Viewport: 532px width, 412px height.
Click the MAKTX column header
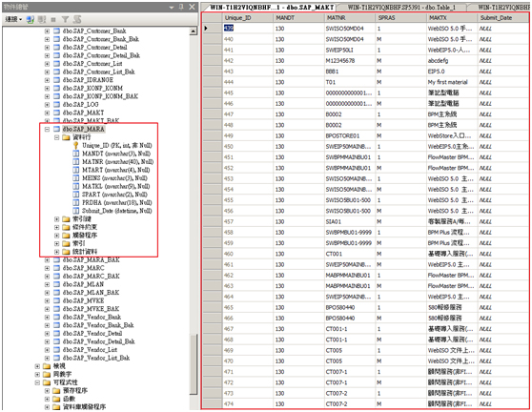click(x=452, y=18)
